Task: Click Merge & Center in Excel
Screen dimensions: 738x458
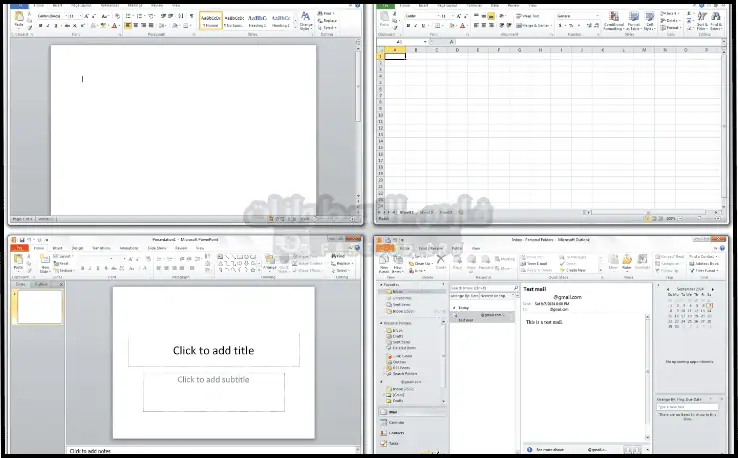Action: [534, 25]
